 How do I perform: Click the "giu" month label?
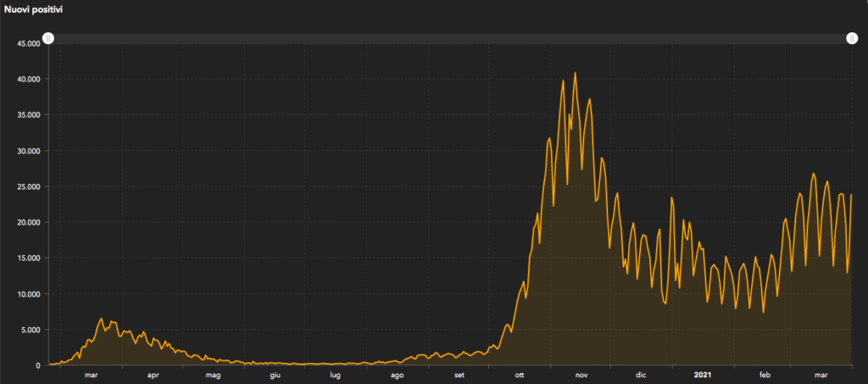click(x=275, y=375)
